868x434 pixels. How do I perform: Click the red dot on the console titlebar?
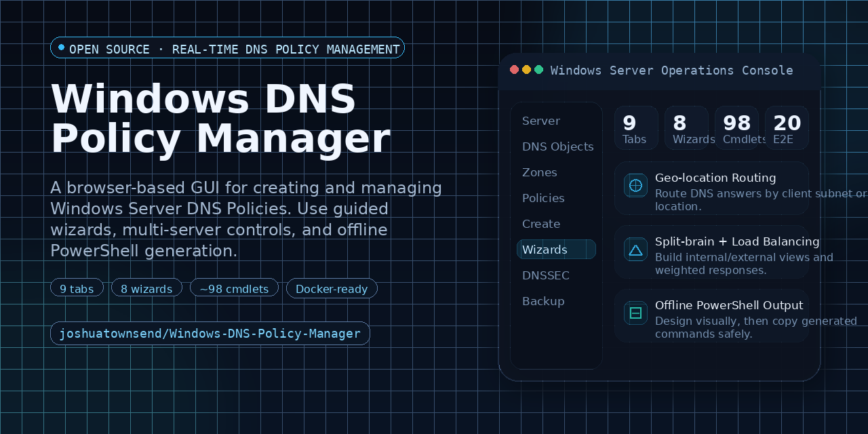point(514,69)
